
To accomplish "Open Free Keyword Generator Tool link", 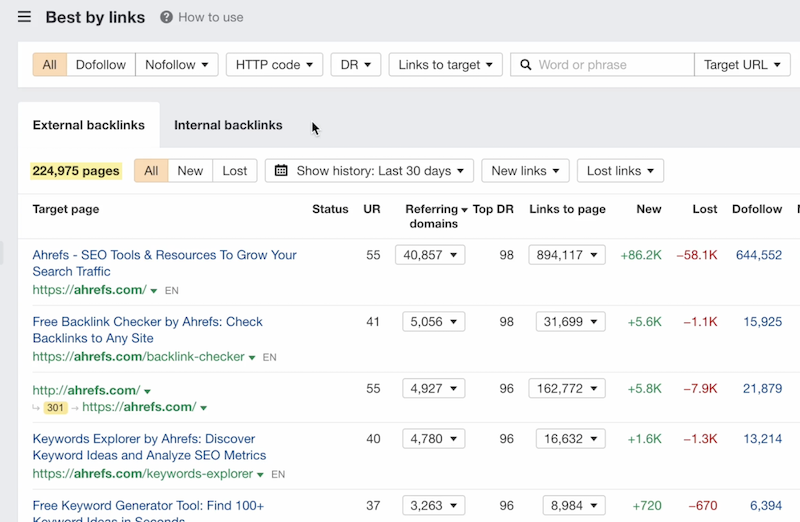I will coord(148,511).
